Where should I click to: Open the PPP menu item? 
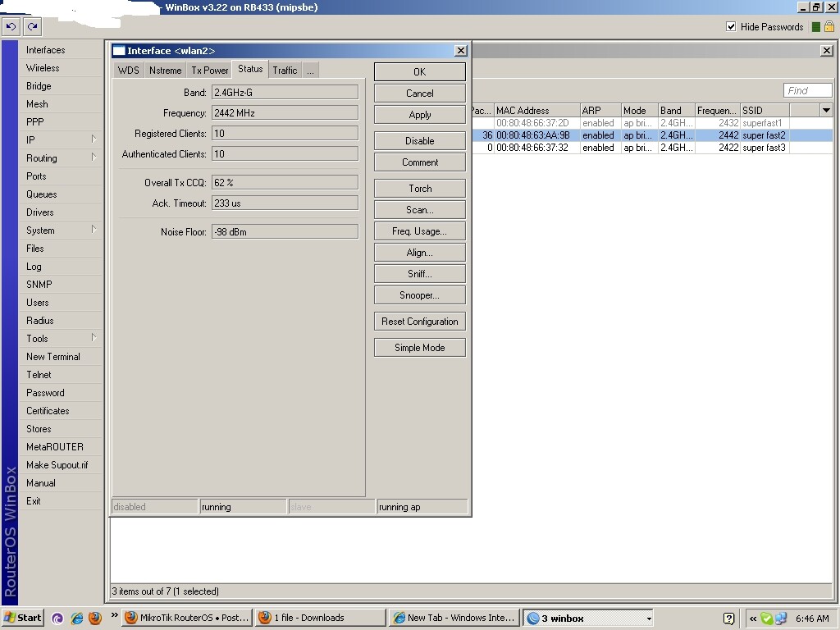point(34,122)
